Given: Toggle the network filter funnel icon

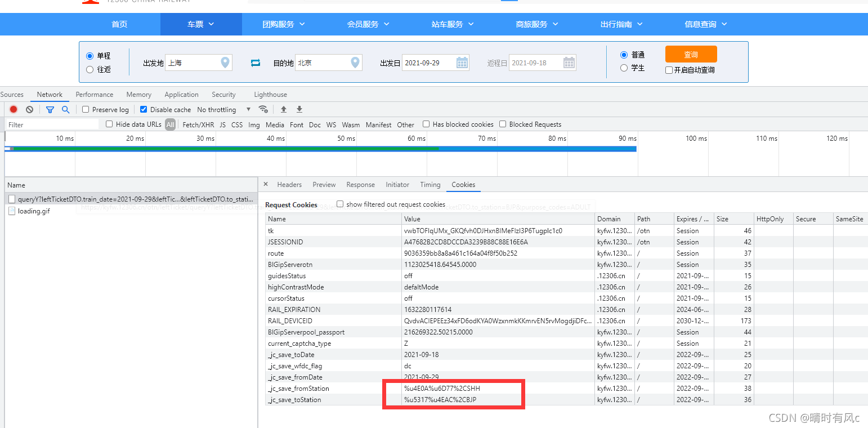Looking at the screenshot, I should tap(50, 110).
